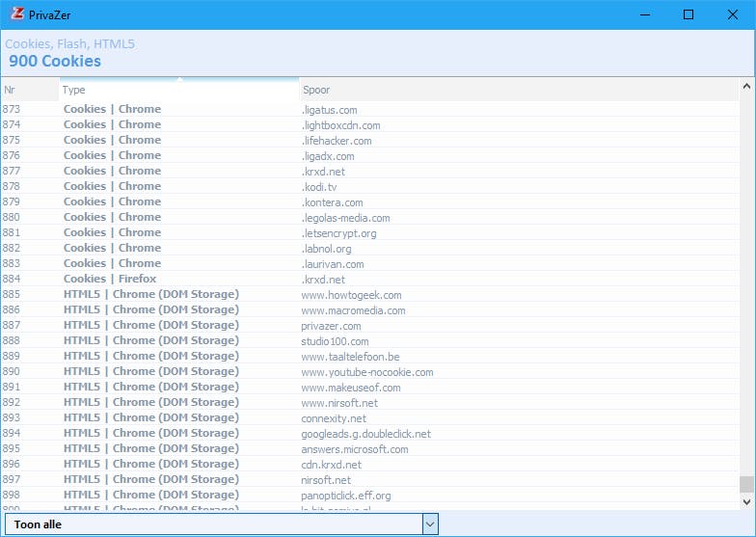Screen dimensions: 756x537
Task: Click the scrollbar down arrow
Action: [746, 501]
